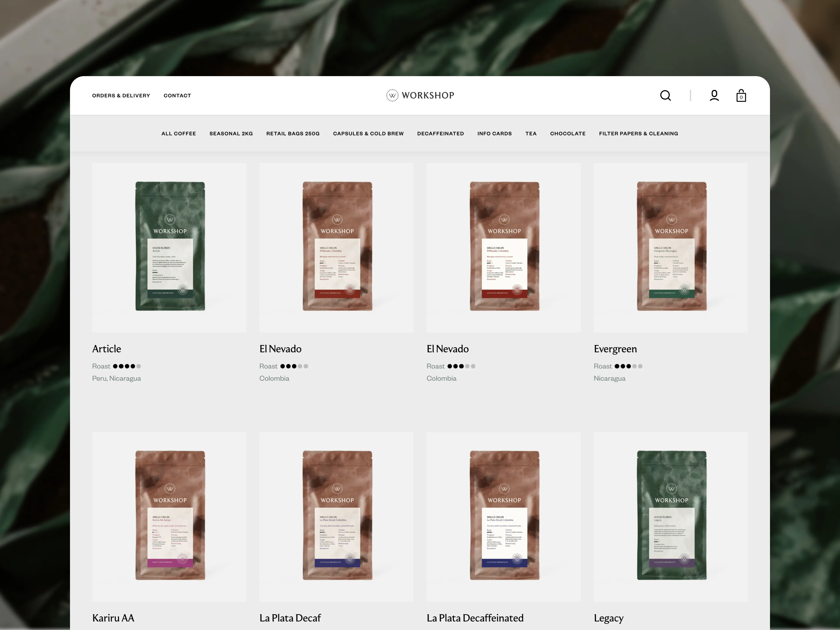This screenshot has width=840, height=630.
Task: Browse the TEA section
Action: 531,133
